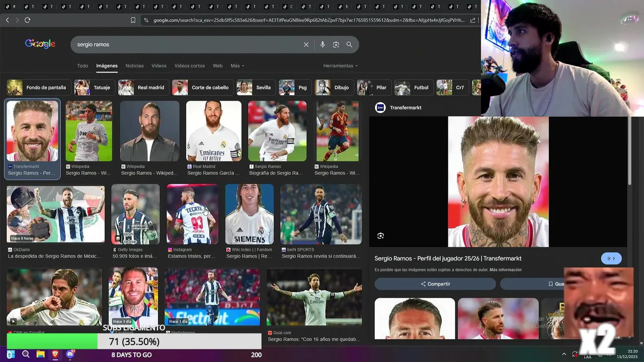Click the Transfermarkt logo in preview panel
This screenshot has height=362, width=644.
pos(380,108)
